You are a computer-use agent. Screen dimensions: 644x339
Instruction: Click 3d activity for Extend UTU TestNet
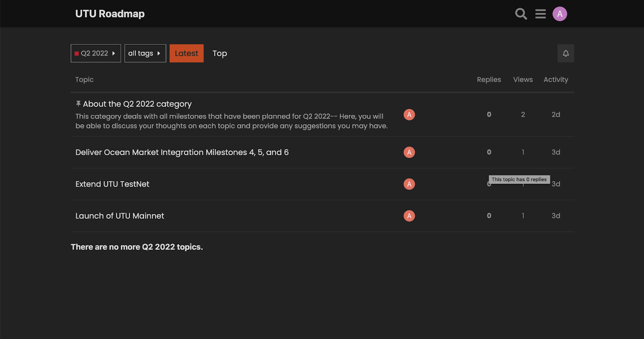point(556,184)
